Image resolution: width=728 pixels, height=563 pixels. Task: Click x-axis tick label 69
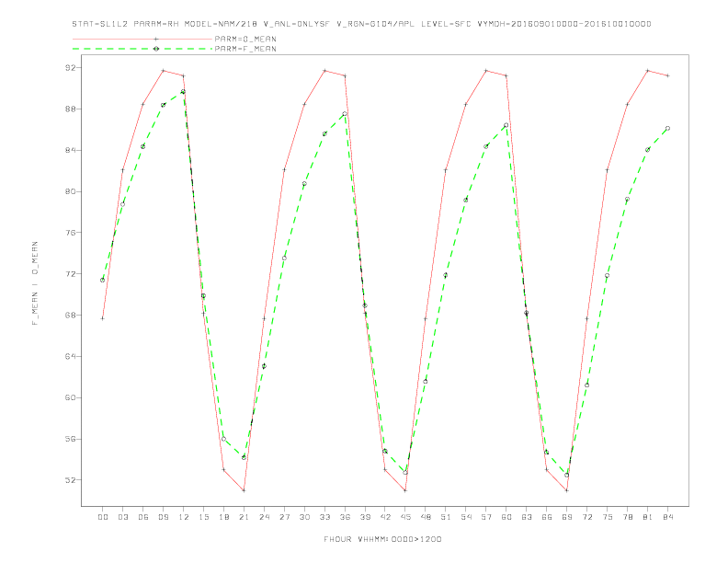(x=567, y=517)
